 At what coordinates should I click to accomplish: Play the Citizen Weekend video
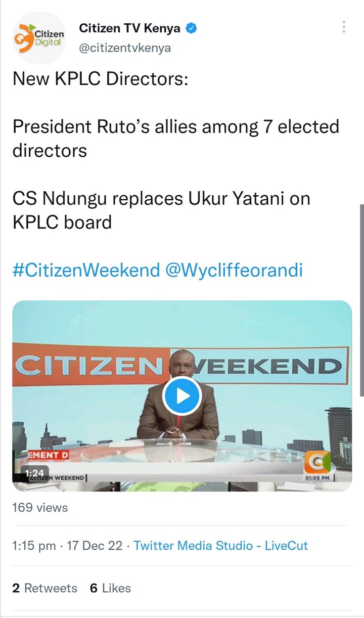click(x=182, y=396)
